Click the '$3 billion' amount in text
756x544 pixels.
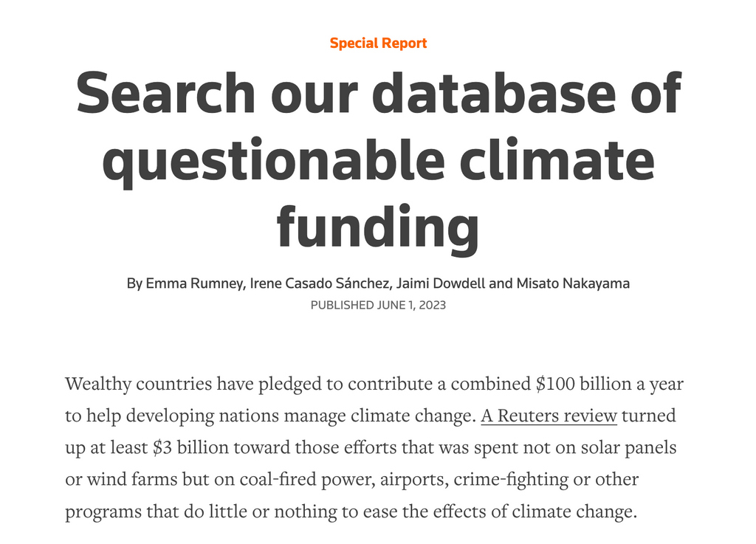191,447
